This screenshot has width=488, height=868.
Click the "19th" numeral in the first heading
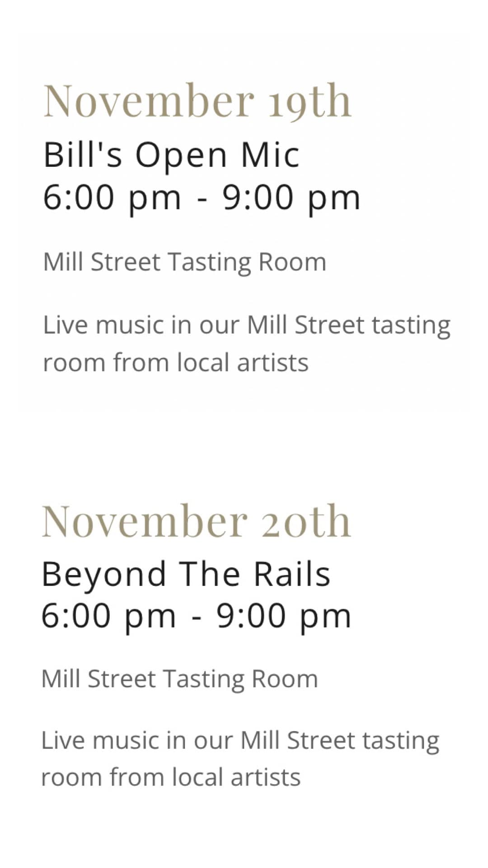(x=310, y=101)
